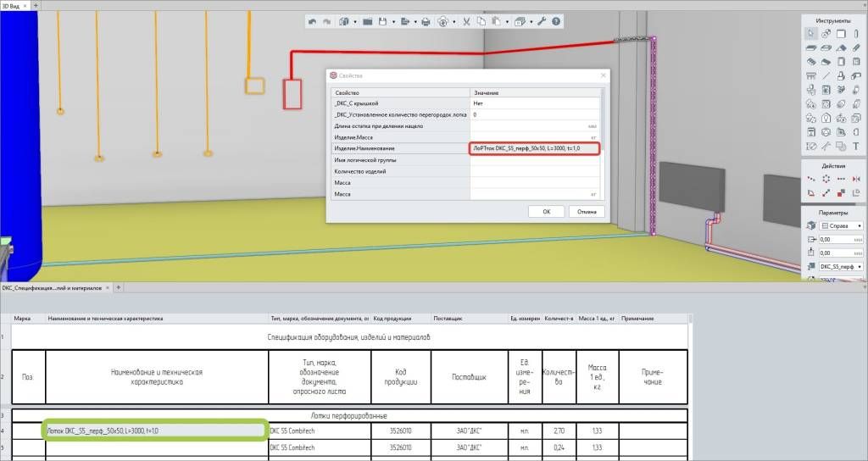This screenshot has height=461, width=868.
Task: Print the document via printer icon
Action: tap(426, 21)
